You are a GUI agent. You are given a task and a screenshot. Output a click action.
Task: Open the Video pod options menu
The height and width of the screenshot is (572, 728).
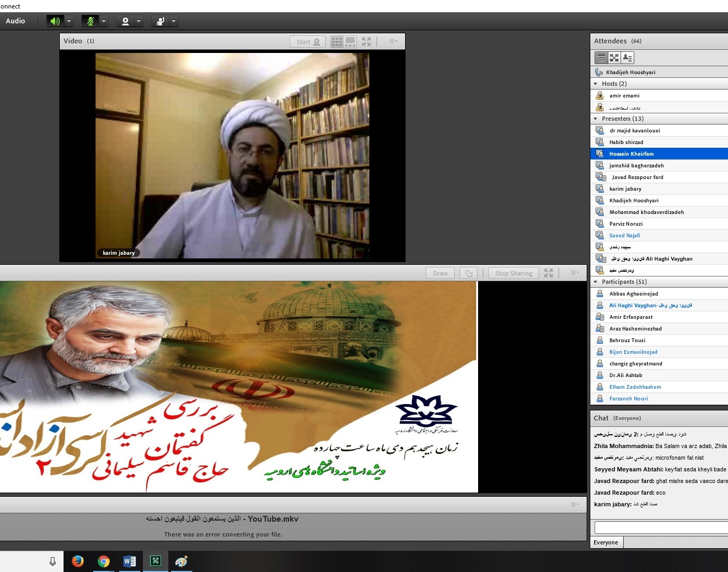[x=393, y=41]
